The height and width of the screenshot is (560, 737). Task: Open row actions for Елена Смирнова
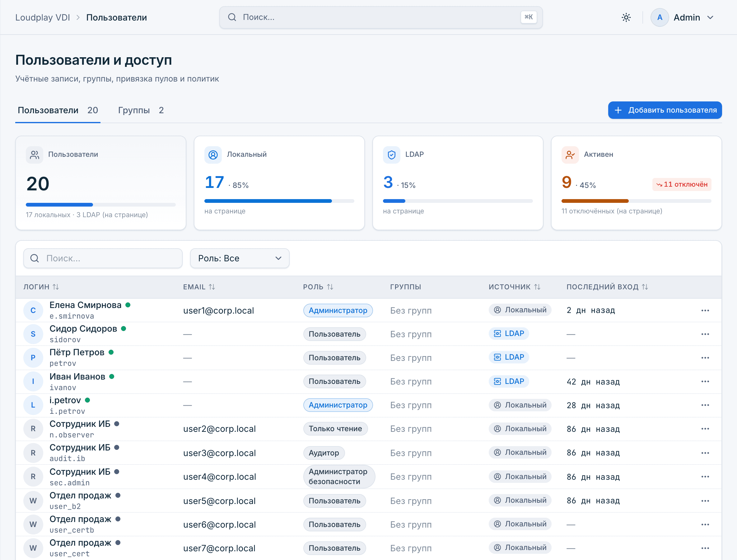[x=705, y=310]
